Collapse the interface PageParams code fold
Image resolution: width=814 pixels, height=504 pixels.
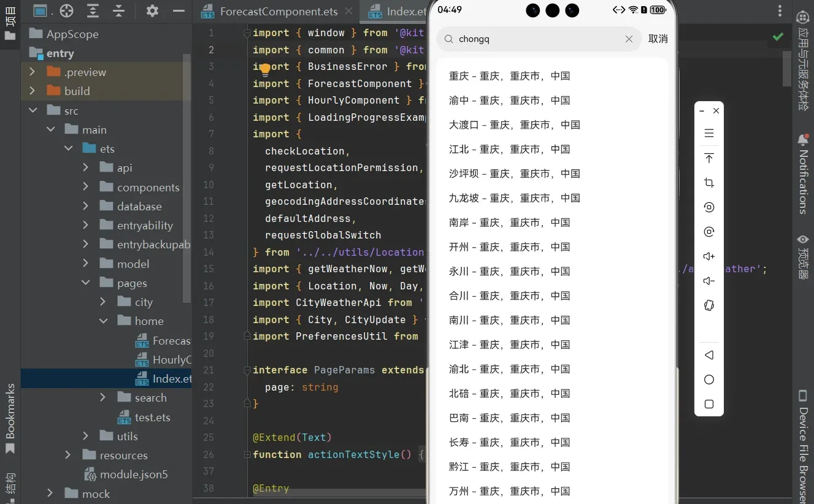[247, 370]
